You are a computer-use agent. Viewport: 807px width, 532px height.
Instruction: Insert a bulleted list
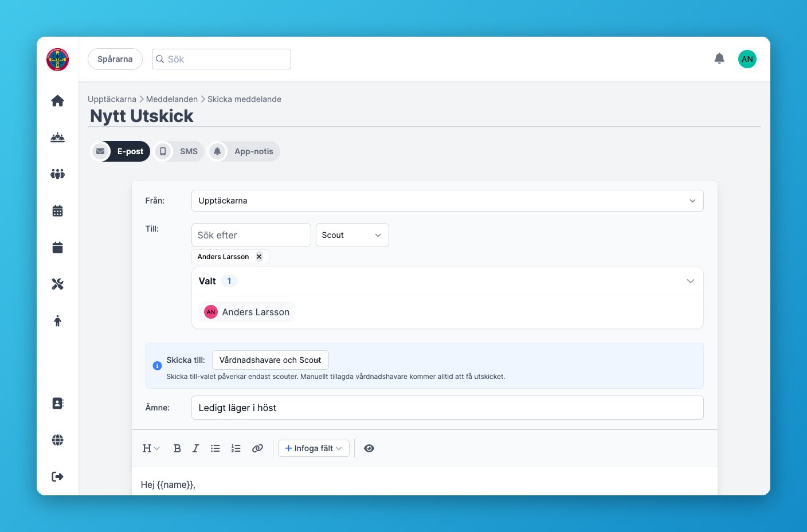point(215,448)
